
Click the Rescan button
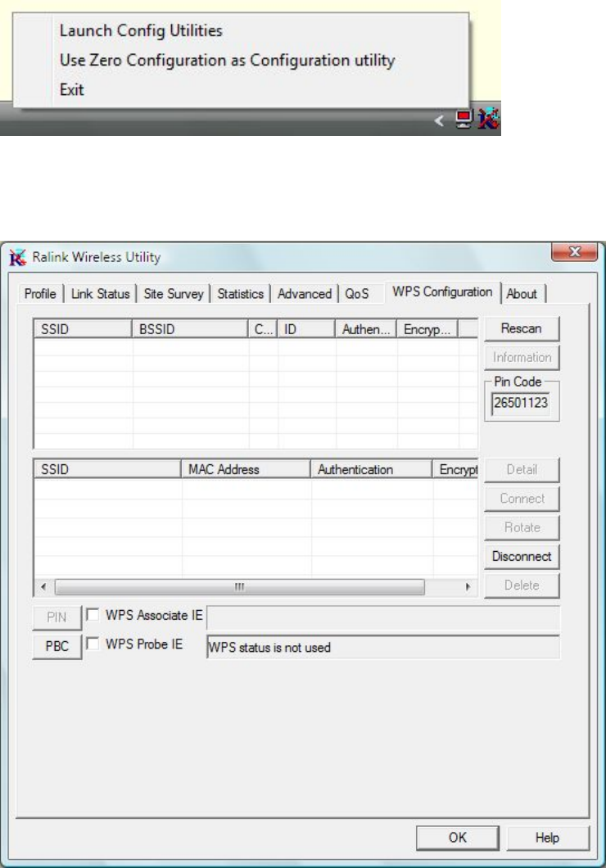(522, 328)
